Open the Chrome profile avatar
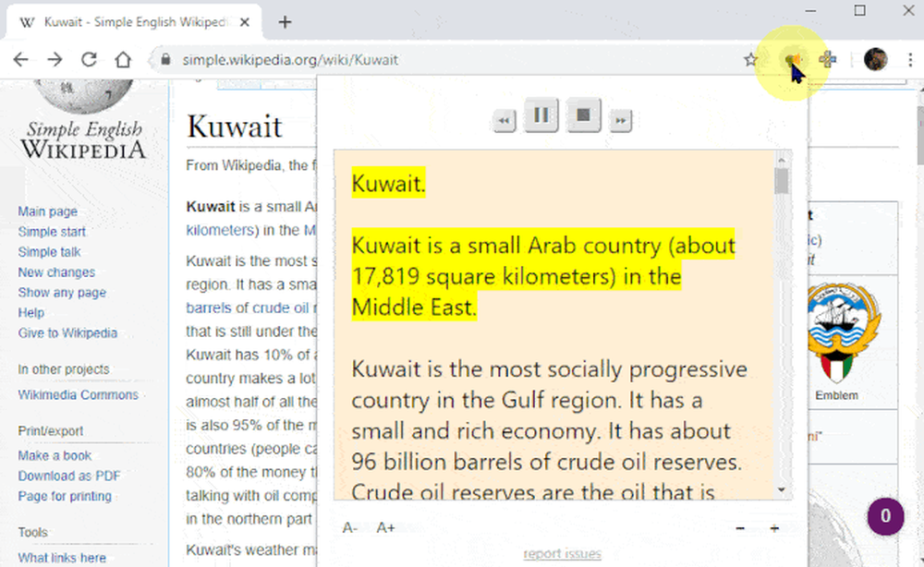 (x=876, y=59)
